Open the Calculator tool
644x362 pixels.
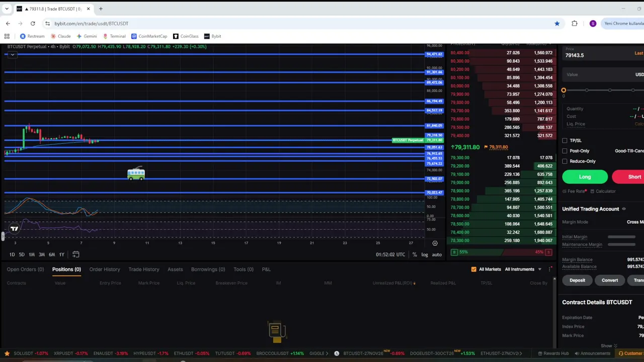(x=603, y=191)
